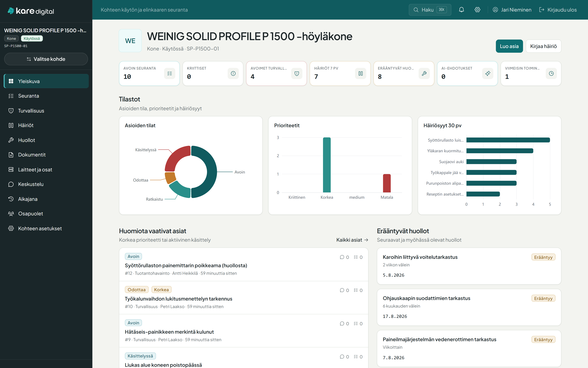Open the Kriittiset stat card
The width and height of the screenshot is (588, 368).
[213, 73]
